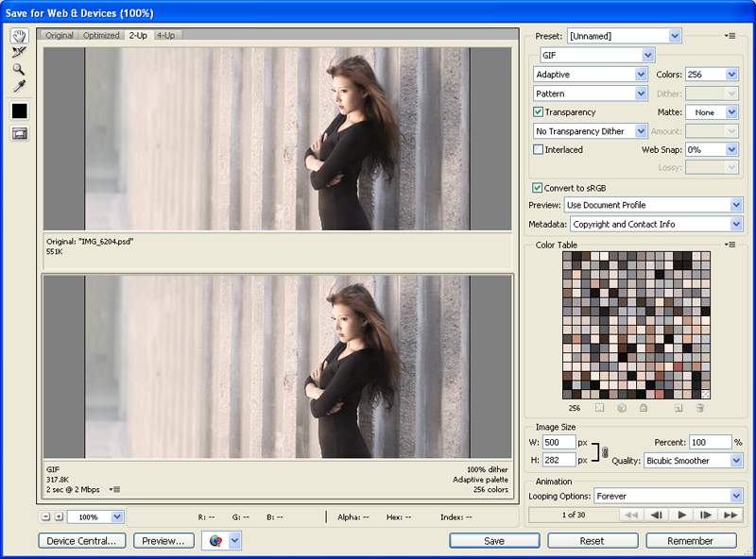
Task: Click the Preview... button
Action: tap(163, 541)
